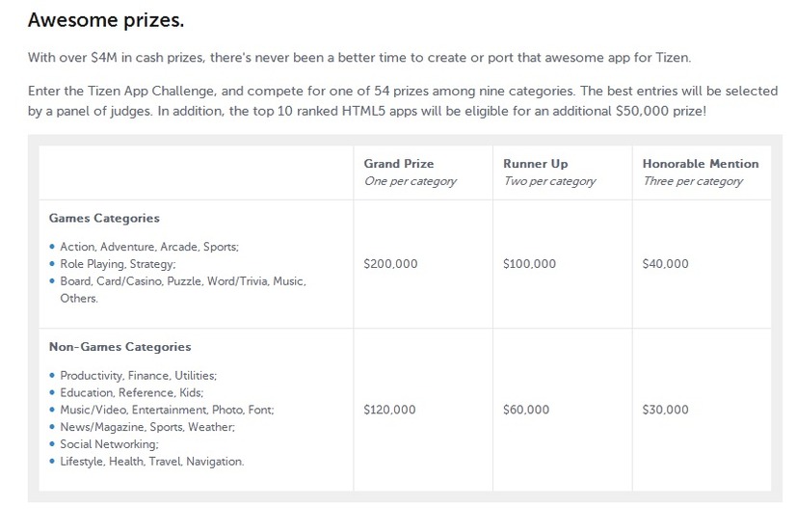The height and width of the screenshot is (532, 796).
Task: Click the Social Networking list item
Action: click(x=109, y=444)
